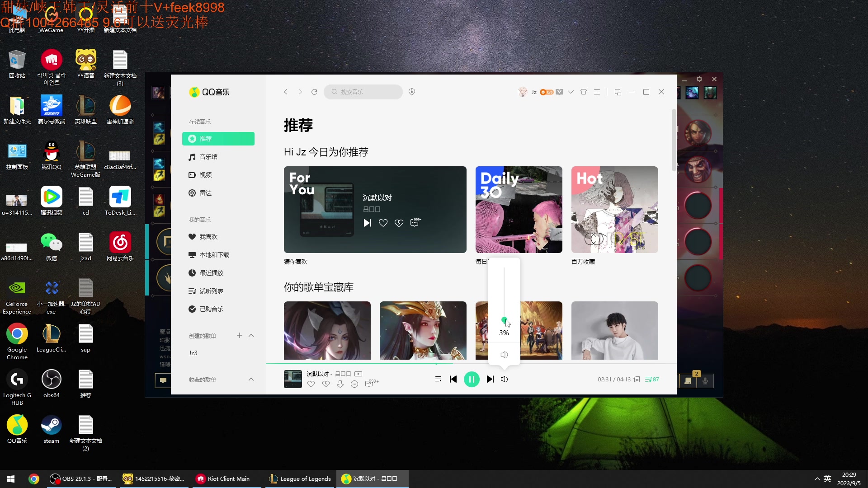This screenshot has width=868, height=488.
Task: Like the current song with heart icon
Action: coord(311,384)
